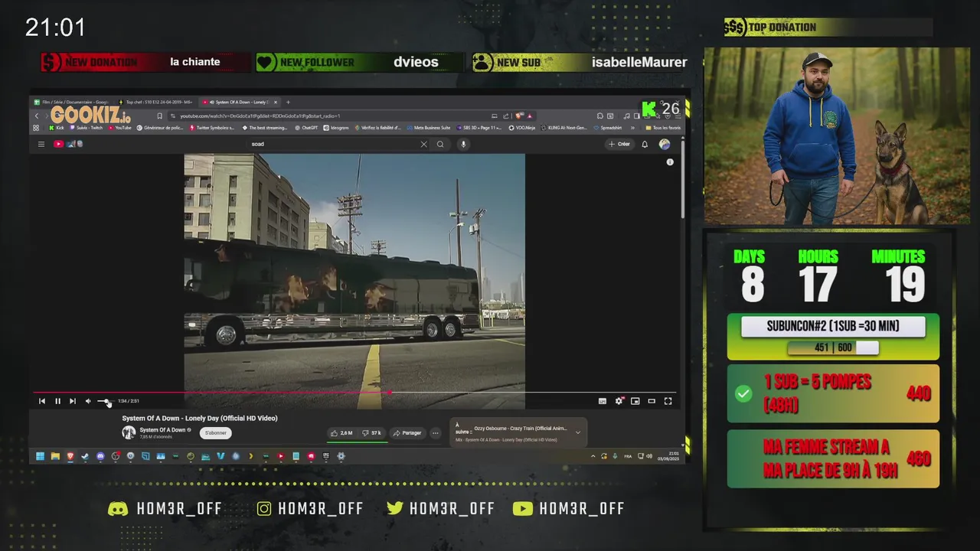
Task: Open the Tous les favoris folder
Action: pyautogui.click(x=663, y=128)
